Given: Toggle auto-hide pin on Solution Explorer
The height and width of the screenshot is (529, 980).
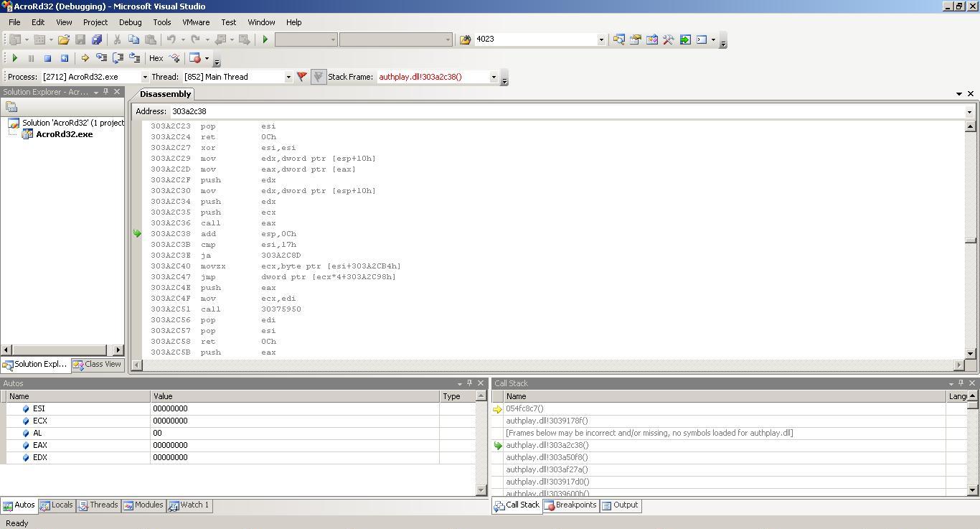Looking at the screenshot, I should click(106, 92).
